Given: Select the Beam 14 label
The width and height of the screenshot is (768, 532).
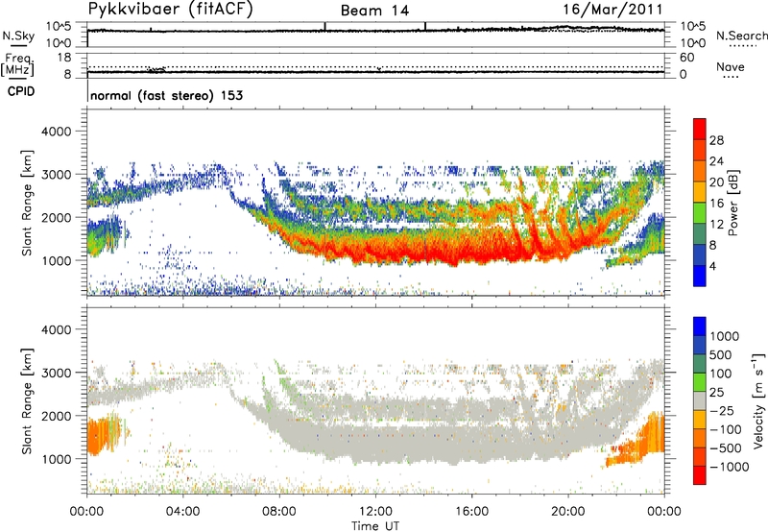Looking at the screenshot, I should point(374,11).
